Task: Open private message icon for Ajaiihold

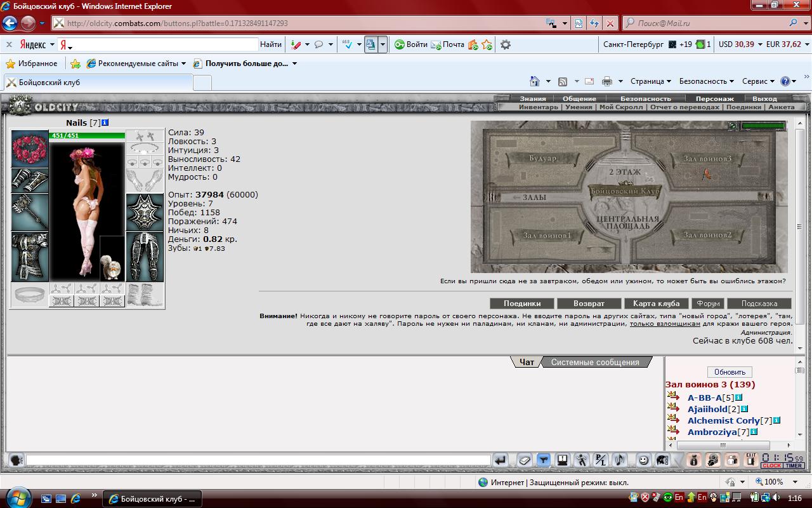Action: click(674, 408)
